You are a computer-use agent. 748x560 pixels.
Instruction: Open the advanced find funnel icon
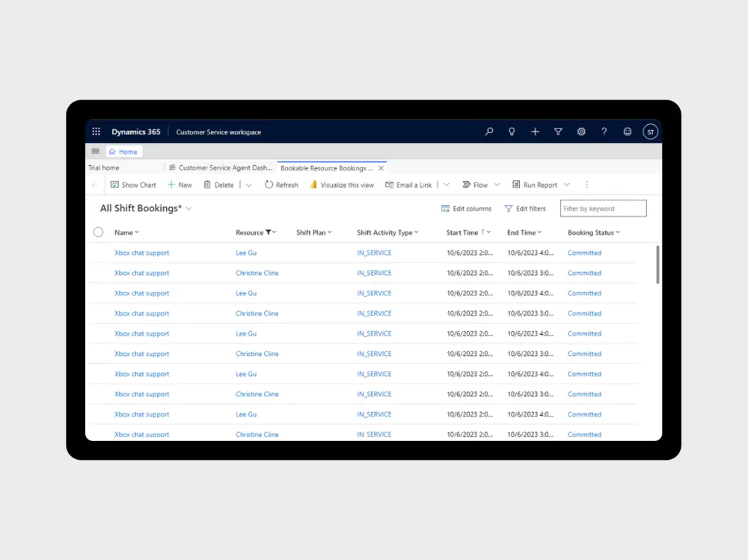pyautogui.click(x=558, y=132)
